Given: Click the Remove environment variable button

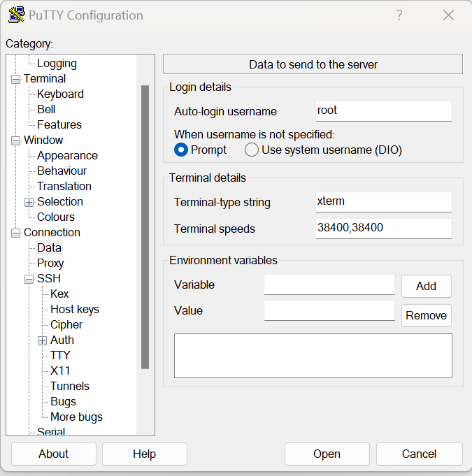Looking at the screenshot, I should point(427,315).
